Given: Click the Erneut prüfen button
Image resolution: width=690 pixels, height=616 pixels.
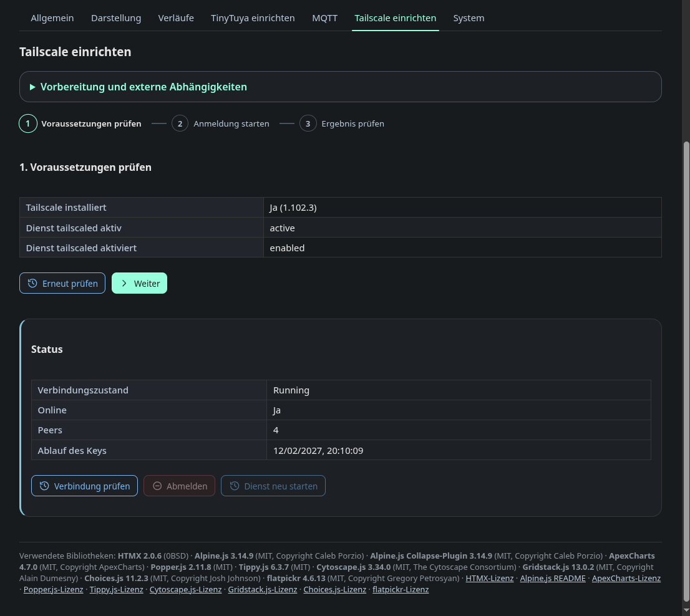Looking at the screenshot, I should coord(62,283).
